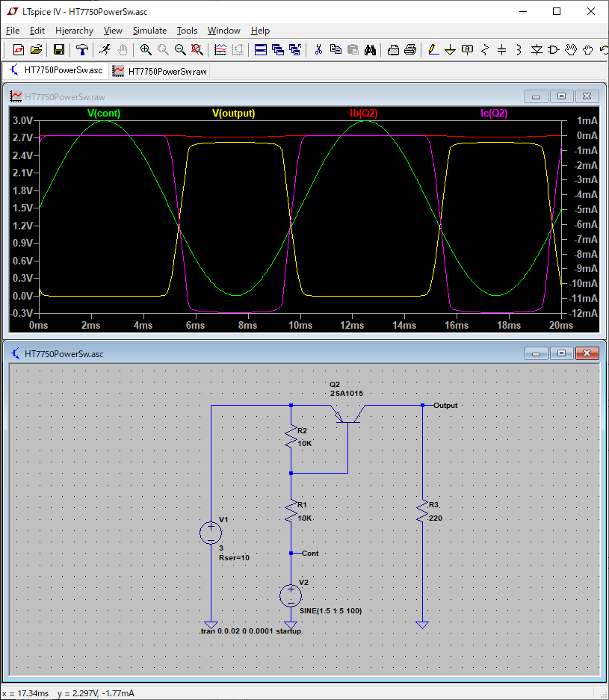Pick the Resistor component tool

tap(484, 49)
